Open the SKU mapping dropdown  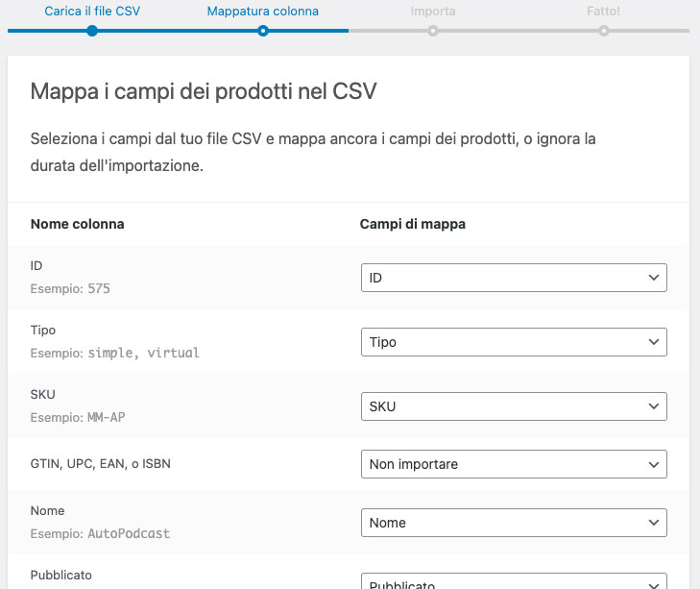(513, 406)
